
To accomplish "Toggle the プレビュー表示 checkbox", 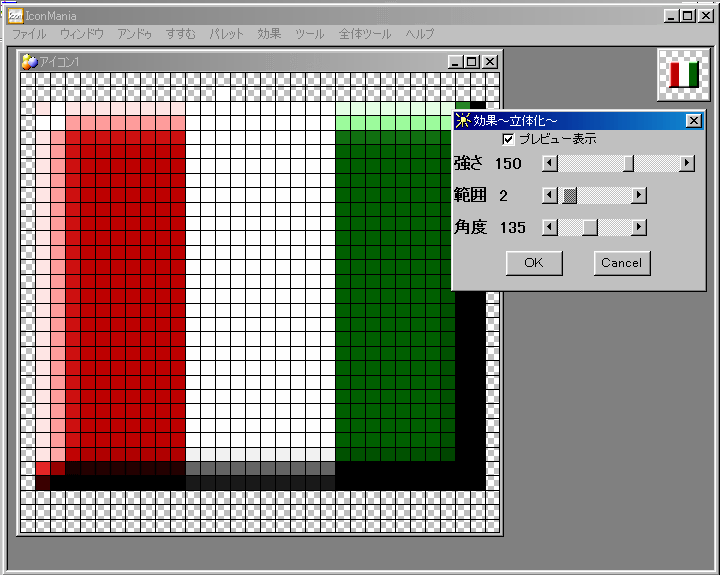I will (508, 139).
